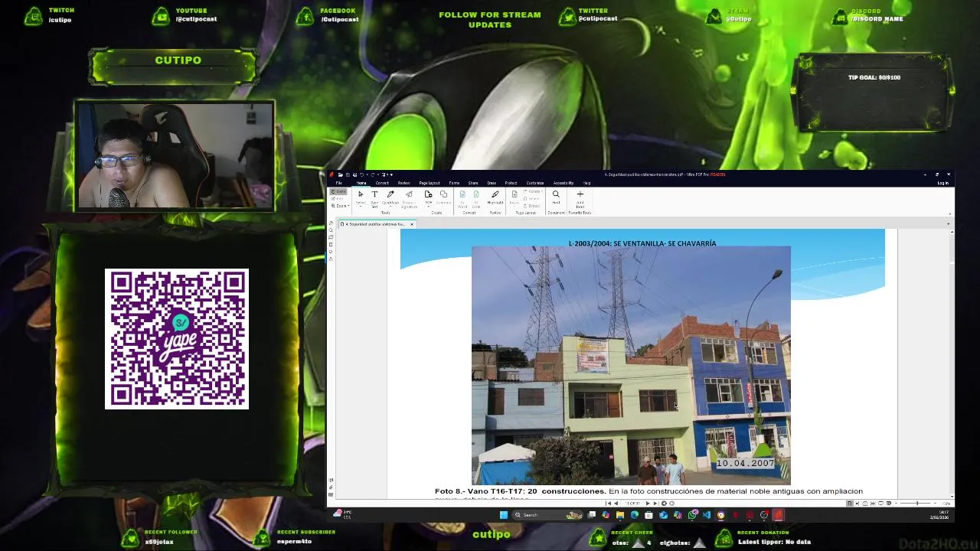Expand the Select tool dropdown arrow

pyautogui.click(x=361, y=207)
